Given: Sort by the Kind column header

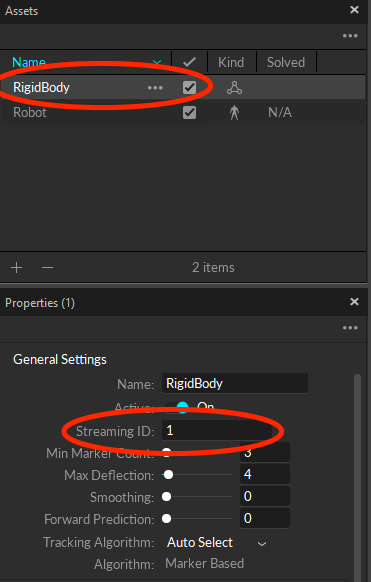Looking at the screenshot, I should [x=231, y=62].
